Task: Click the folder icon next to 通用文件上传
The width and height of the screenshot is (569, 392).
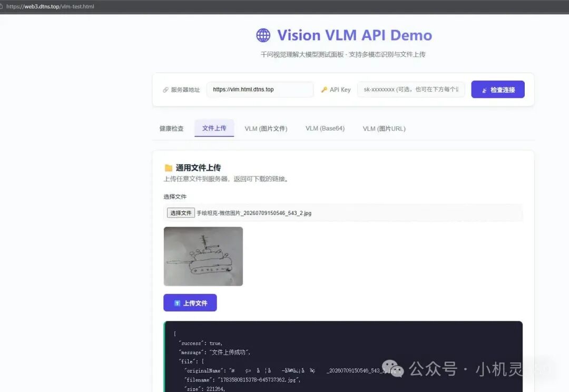Action: (x=169, y=168)
